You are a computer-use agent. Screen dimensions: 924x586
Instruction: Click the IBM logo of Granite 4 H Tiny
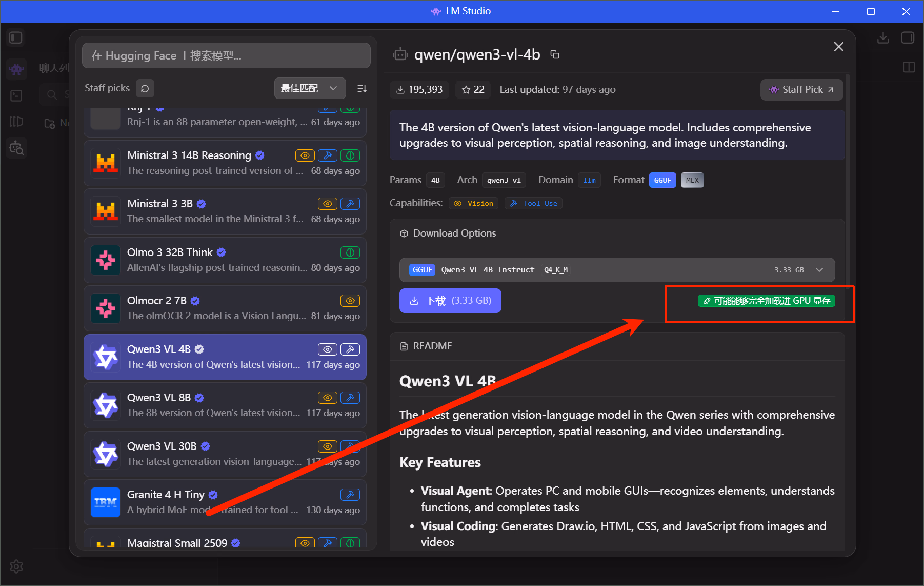[106, 502]
